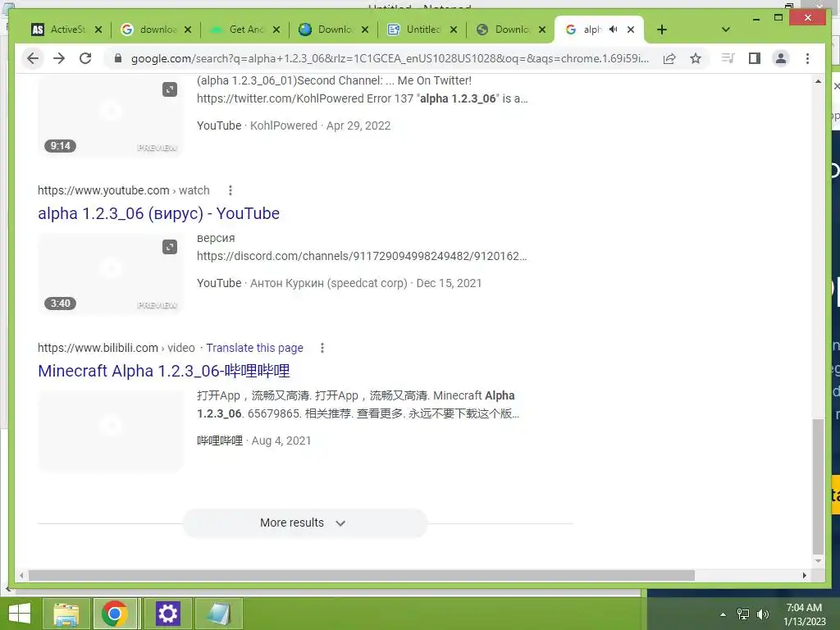Screen dimensions: 840x630
Task: Open the Notepad icon on taskbar
Action: (x=218, y=614)
